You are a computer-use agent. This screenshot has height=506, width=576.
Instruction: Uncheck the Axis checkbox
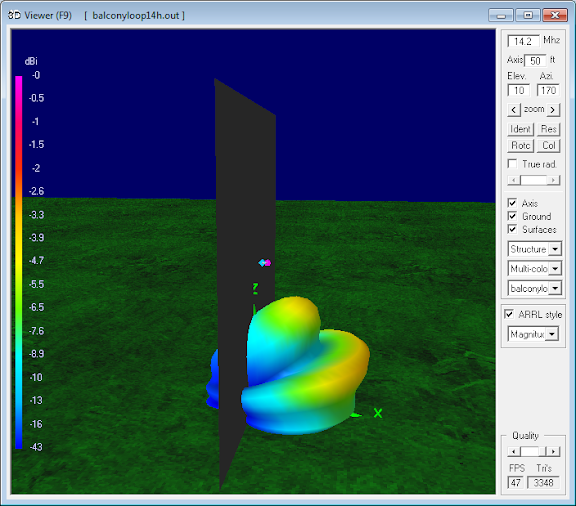point(512,203)
